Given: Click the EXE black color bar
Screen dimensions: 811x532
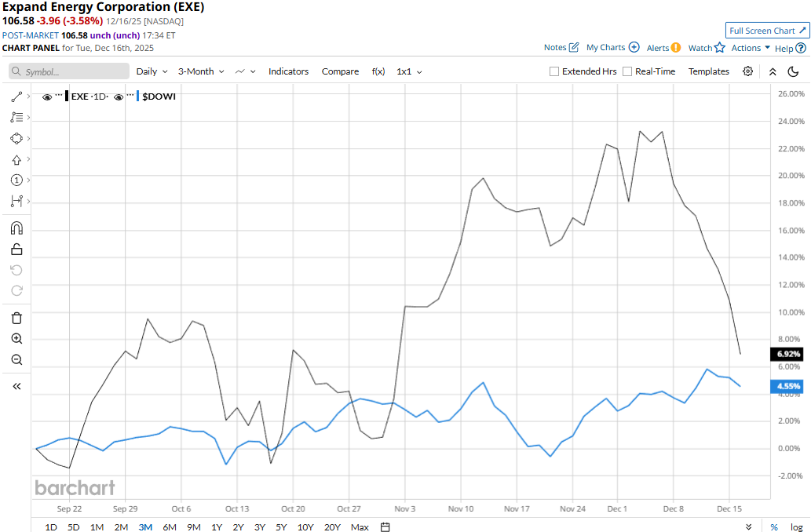Looking at the screenshot, I should pyautogui.click(x=67, y=97).
